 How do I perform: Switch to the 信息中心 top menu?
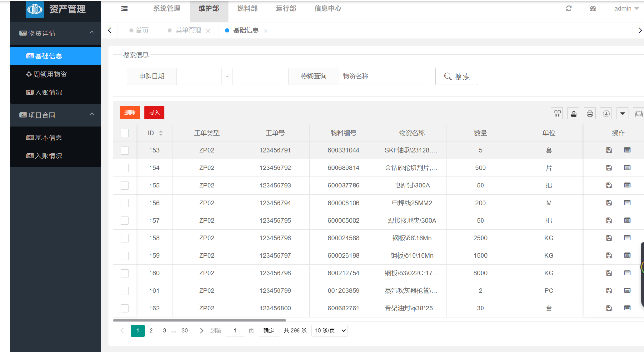[x=328, y=9]
